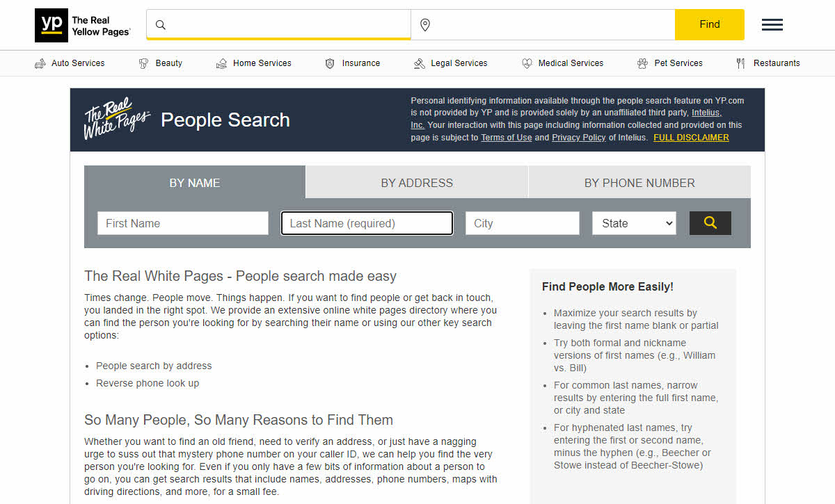Open the FULL DISCLAIMER link
Viewport: 835px width, 504px height.
click(x=691, y=137)
